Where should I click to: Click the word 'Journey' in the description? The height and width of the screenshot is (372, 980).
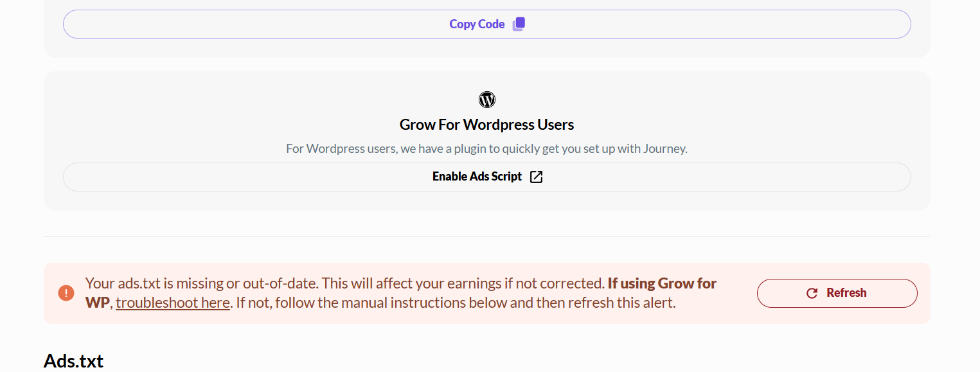(664, 148)
